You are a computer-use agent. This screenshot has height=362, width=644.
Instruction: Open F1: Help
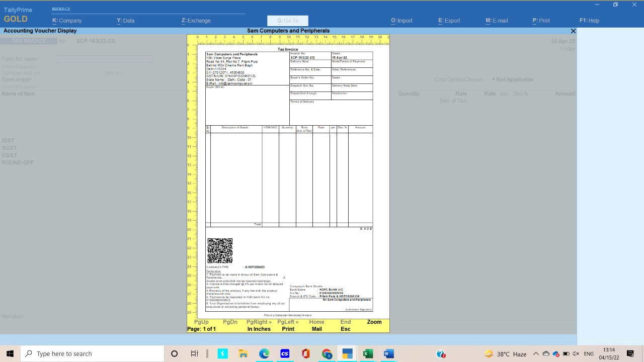pos(589,21)
